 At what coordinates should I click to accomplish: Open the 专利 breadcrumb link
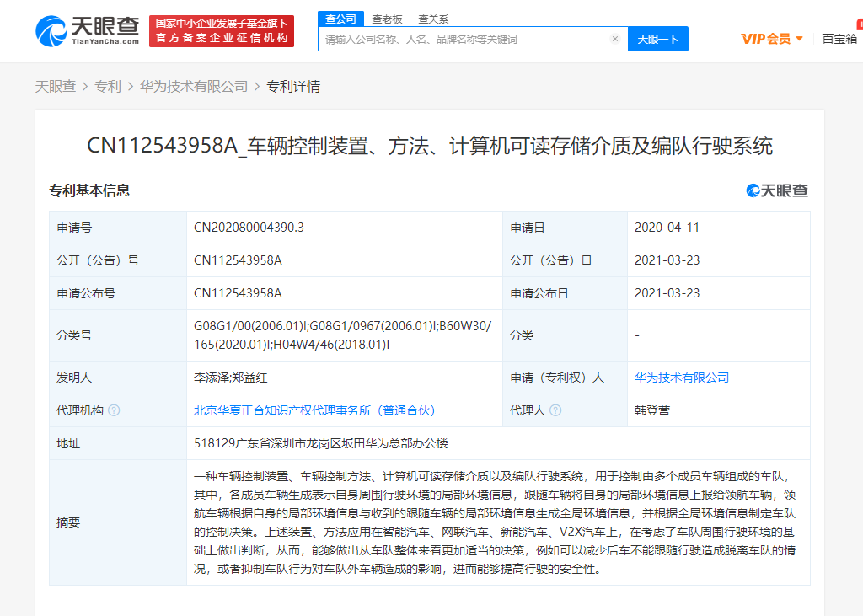[107, 87]
